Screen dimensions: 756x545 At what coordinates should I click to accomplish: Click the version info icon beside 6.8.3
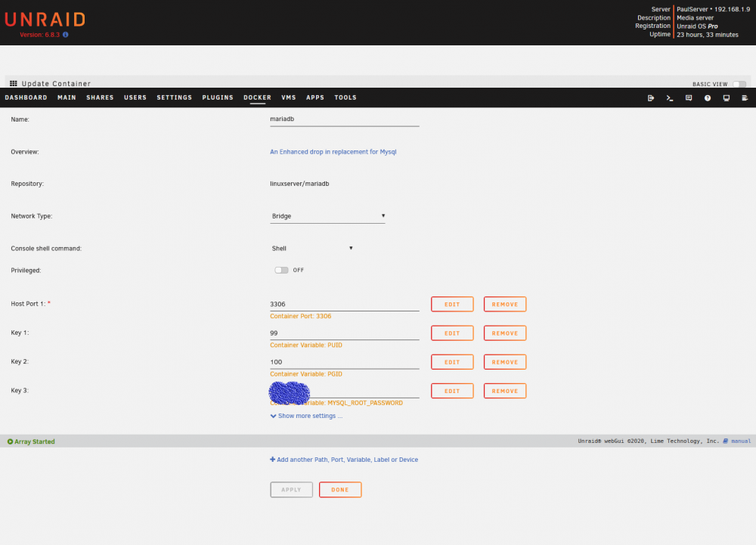66,35
